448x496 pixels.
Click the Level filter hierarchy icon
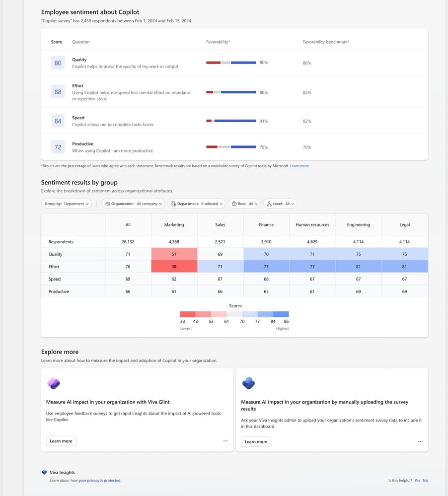269,204
